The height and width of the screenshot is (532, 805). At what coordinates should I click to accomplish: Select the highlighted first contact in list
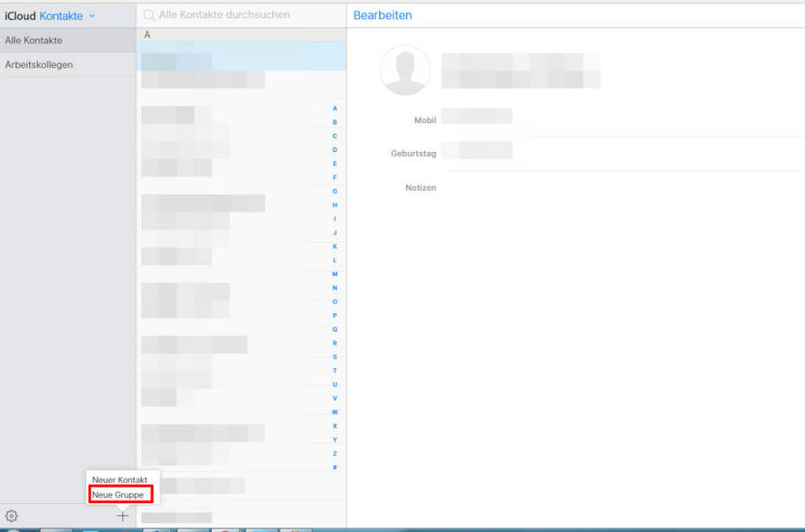241,56
